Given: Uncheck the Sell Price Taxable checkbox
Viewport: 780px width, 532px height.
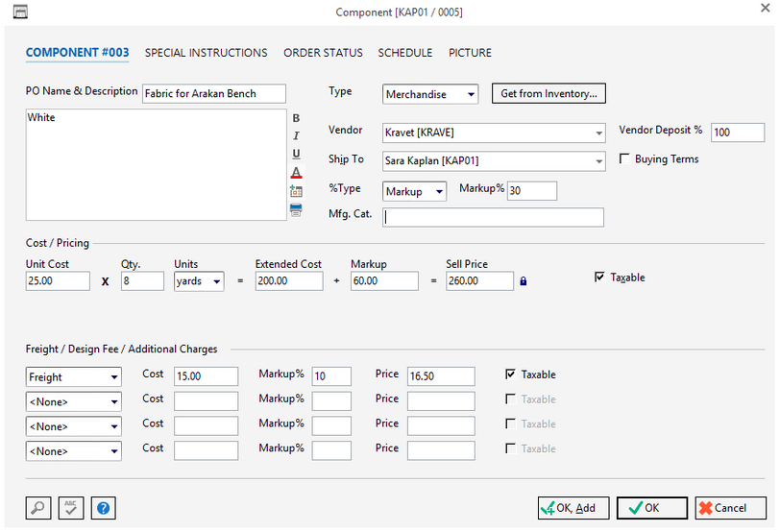Looking at the screenshot, I should 599,277.
